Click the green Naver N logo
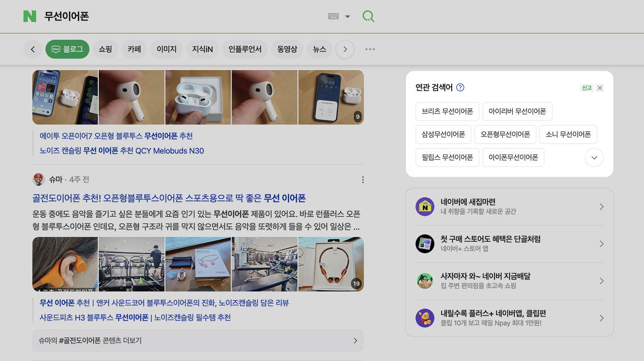 [x=30, y=16]
